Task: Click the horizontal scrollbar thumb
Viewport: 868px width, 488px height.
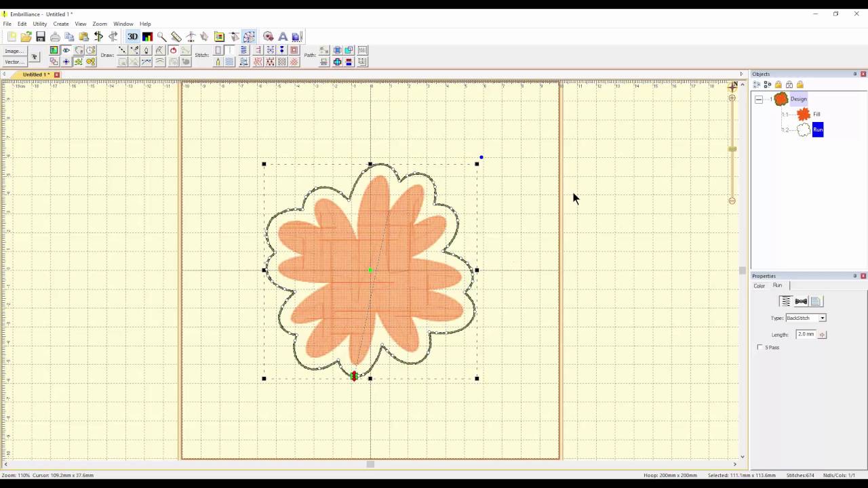Action: [x=370, y=464]
